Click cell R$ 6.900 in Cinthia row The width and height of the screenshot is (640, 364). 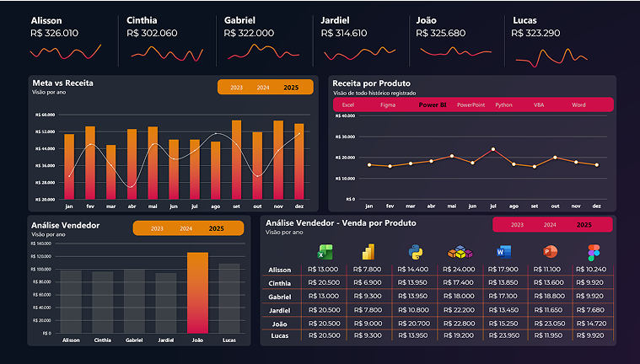point(368,283)
